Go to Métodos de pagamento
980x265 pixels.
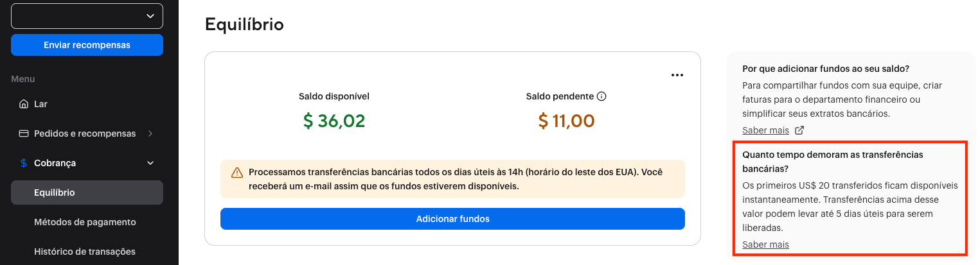pyautogui.click(x=85, y=222)
